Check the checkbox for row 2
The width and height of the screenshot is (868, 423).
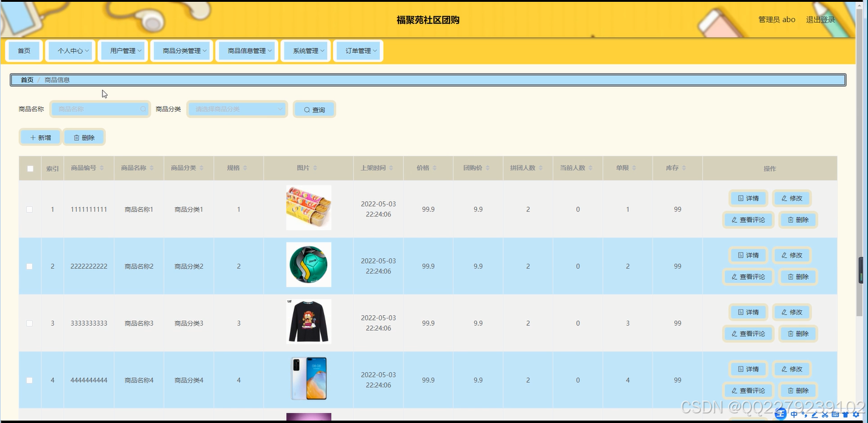[x=30, y=266]
